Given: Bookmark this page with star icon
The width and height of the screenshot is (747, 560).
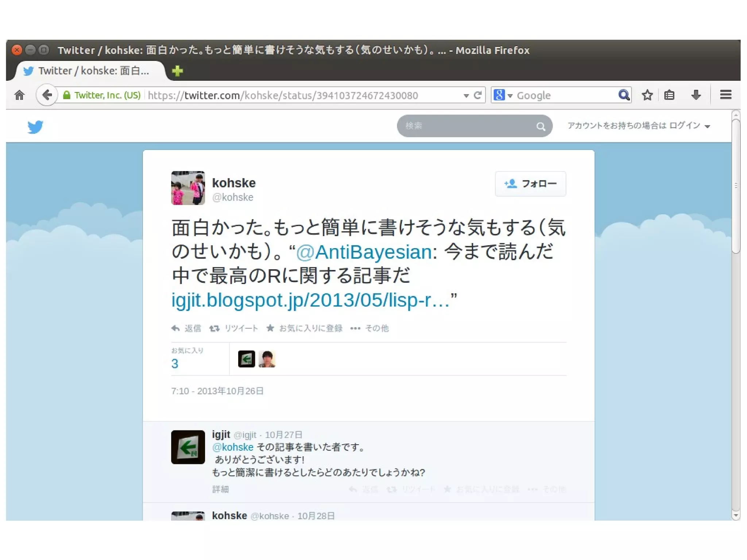Looking at the screenshot, I should [x=647, y=95].
